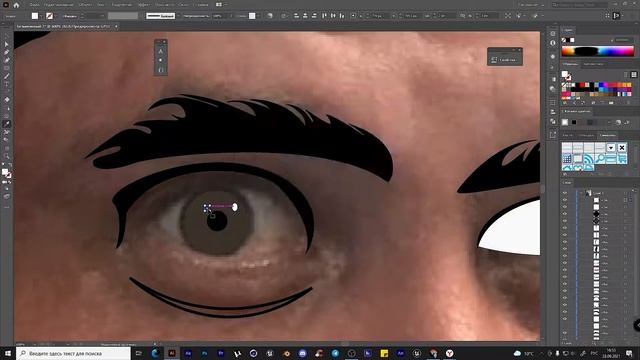Close the open document tab
The image size is (640, 360).
tap(116, 27)
